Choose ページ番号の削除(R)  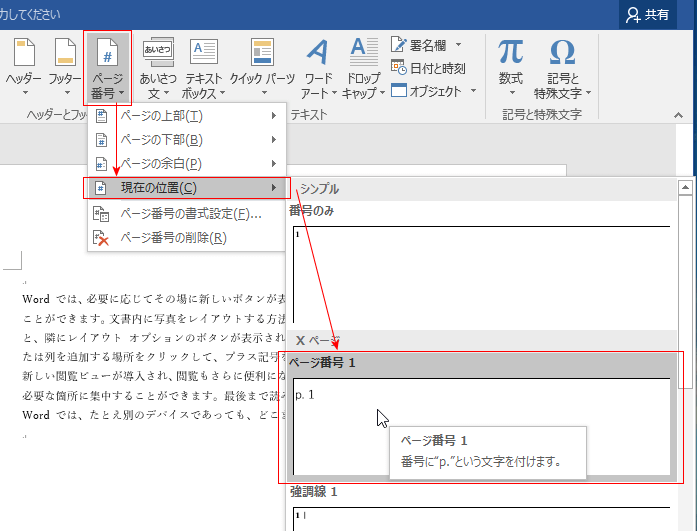click(x=187, y=238)
